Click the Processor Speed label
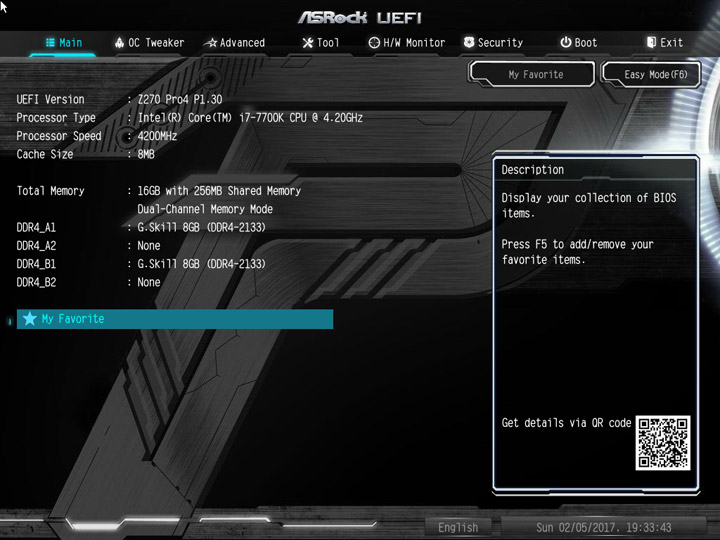 click(59, 136)
